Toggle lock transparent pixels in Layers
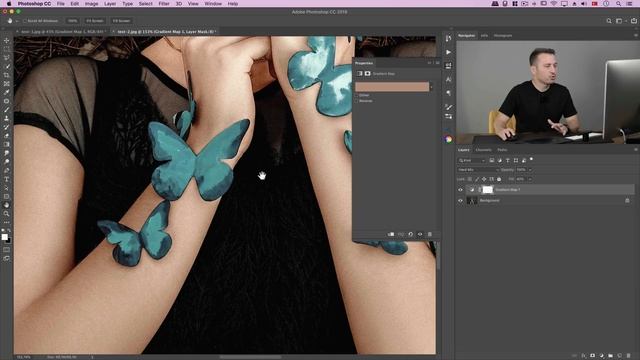This screenshot has height=360, width=640. point(469,179)
